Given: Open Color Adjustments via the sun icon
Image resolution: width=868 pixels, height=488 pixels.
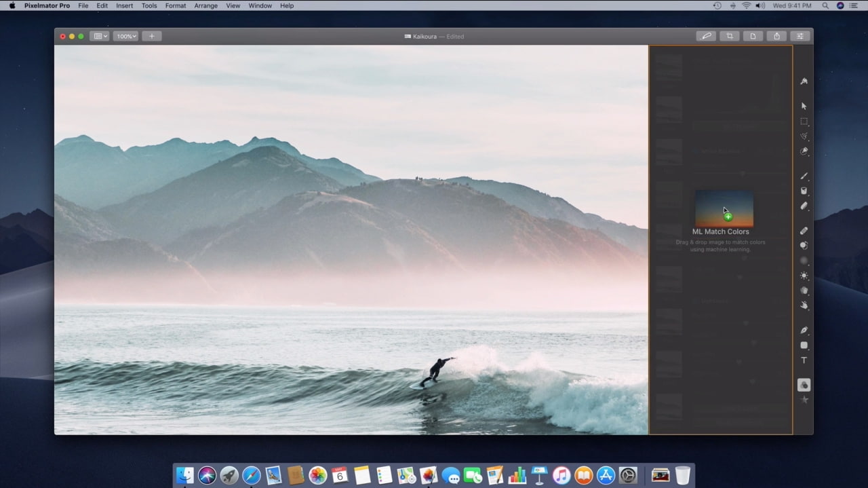Looking at the screenshot, I should pyautogui.click(x=804, y=276).
